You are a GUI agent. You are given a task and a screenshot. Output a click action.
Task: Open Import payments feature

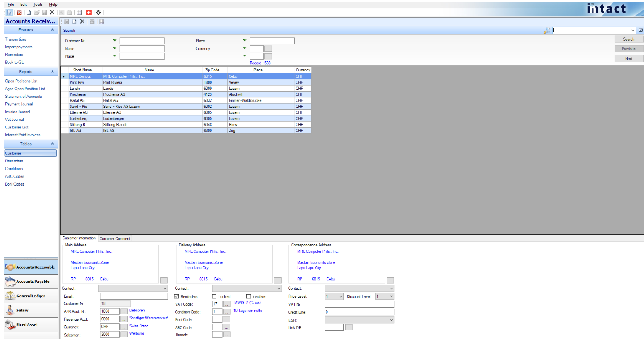pyautogui.click(x=18, y=47)
